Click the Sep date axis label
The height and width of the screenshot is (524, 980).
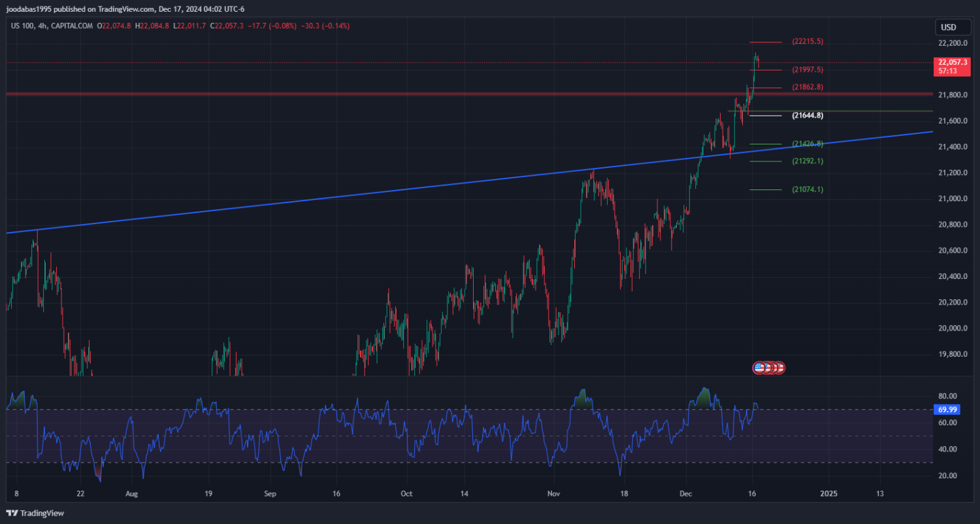(x=271, y=493)
